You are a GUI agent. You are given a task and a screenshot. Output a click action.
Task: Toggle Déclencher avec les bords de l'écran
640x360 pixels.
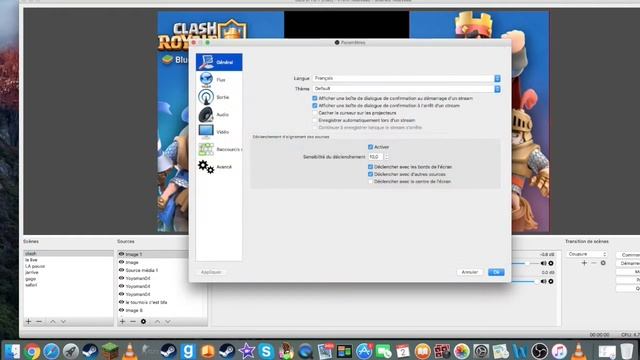(371, 167)
